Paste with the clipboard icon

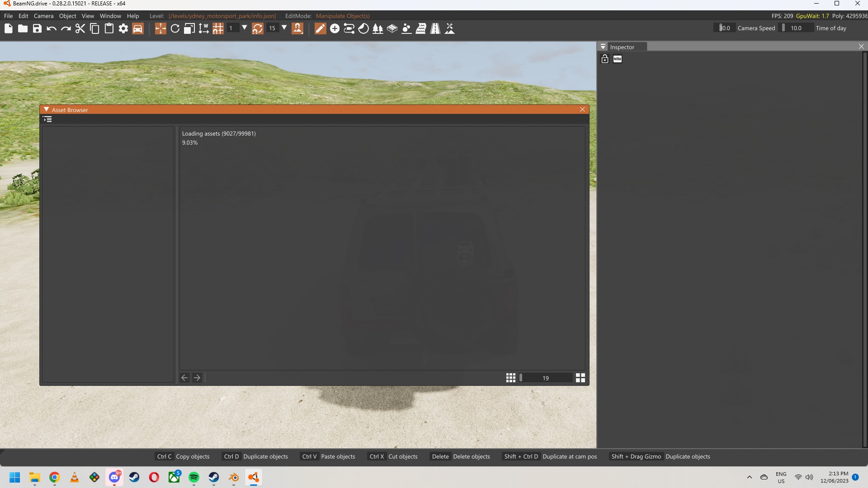(109, 28)
